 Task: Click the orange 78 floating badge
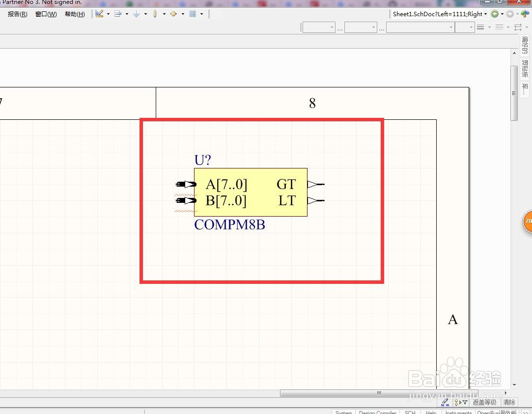click(x=527, y=221)
